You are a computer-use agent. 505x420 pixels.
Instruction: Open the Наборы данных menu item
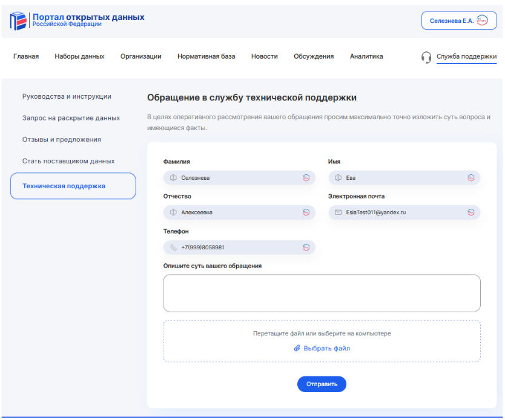pos(79,56)
